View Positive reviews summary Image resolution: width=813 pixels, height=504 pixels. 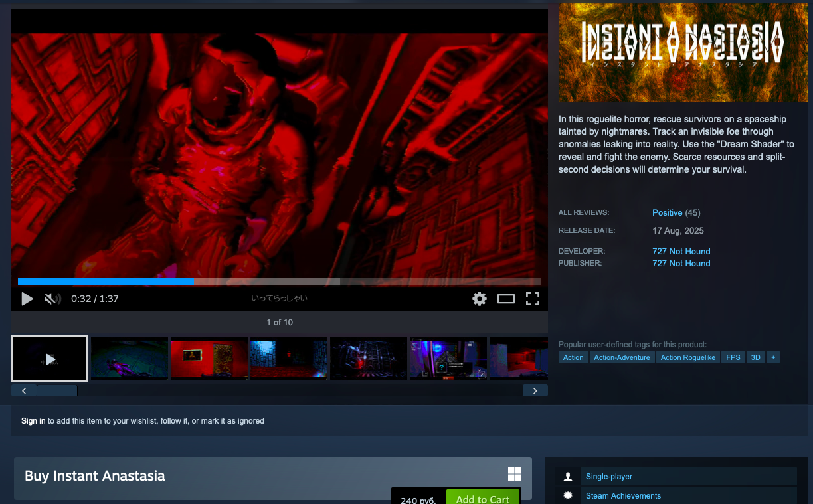click(667, 213)
